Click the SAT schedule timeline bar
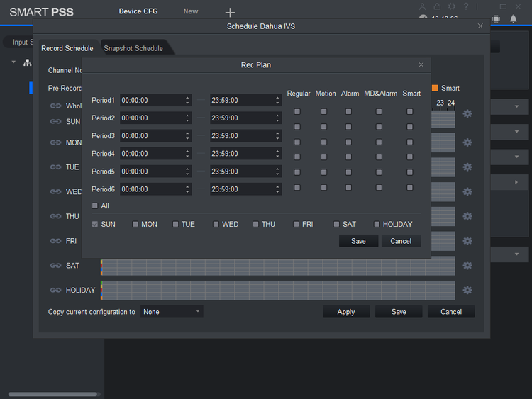532x399 pixels. coord(278,266)
